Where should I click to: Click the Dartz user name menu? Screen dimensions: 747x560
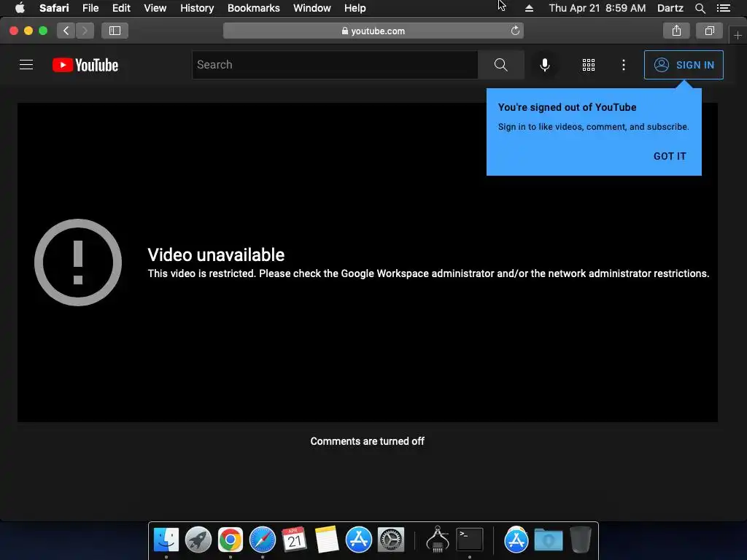click(x=670, y=8)
